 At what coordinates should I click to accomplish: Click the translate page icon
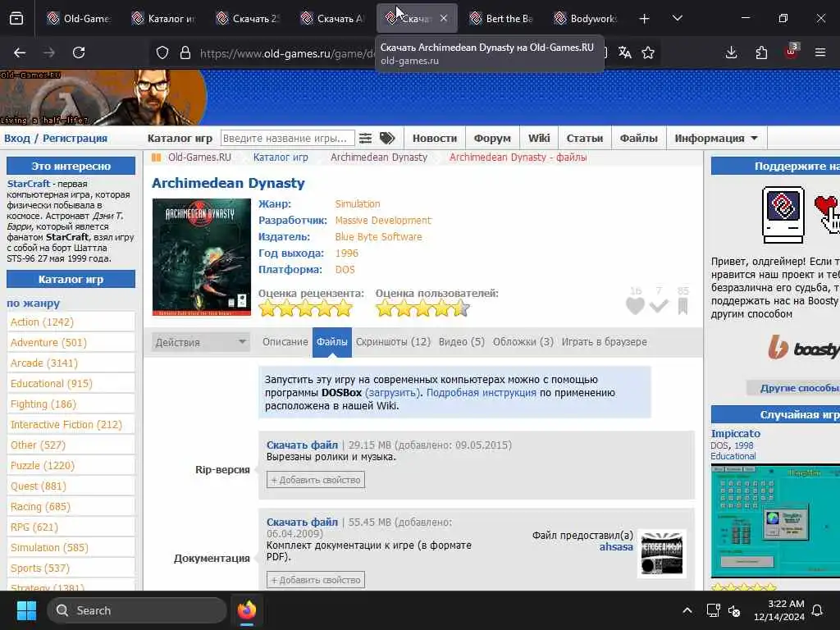coord(624,52)
